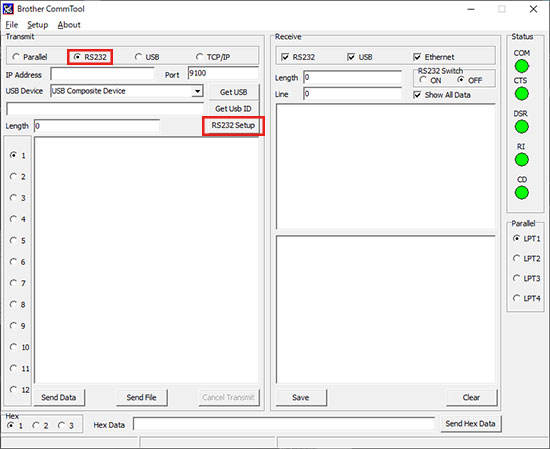This screenshot has width=550, height=449.
Task: Click the Brother CommTool title bar icon
Action: pos(8,9)
